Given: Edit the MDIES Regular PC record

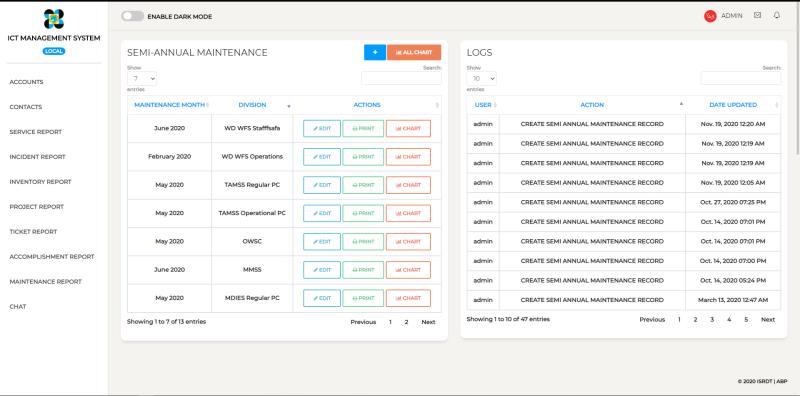Looking at the screenshot, I should [x=322, y=298].
